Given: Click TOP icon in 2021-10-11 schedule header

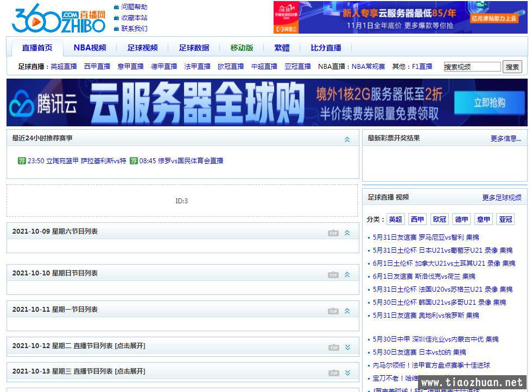Looking at the screenshot, I should 333,311.
